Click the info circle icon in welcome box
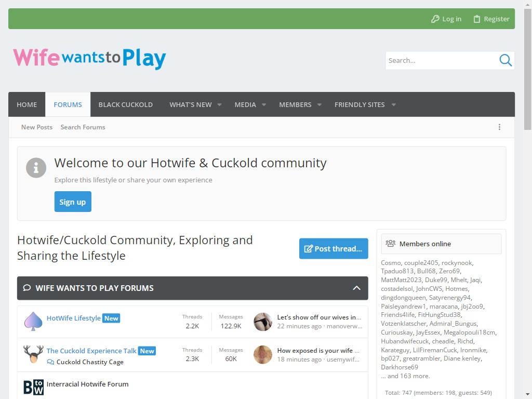The image size is (532, 399). [x=36, y=168]
